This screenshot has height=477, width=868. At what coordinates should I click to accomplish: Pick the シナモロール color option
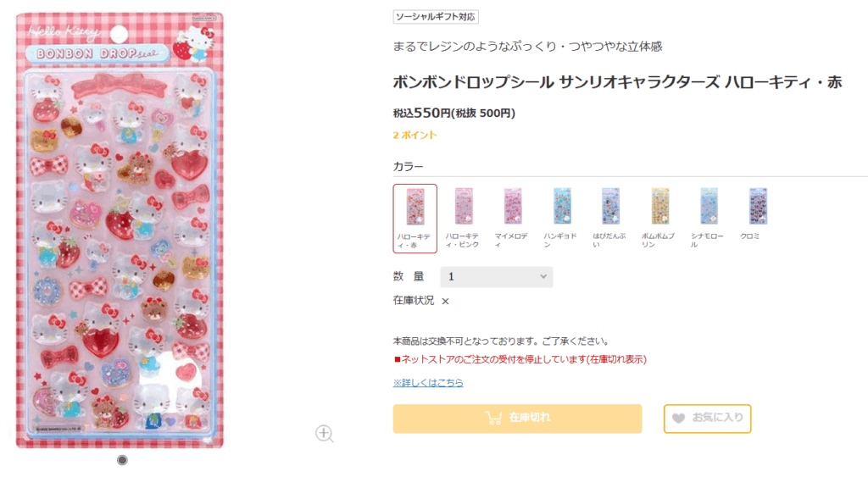pos(709,218)
